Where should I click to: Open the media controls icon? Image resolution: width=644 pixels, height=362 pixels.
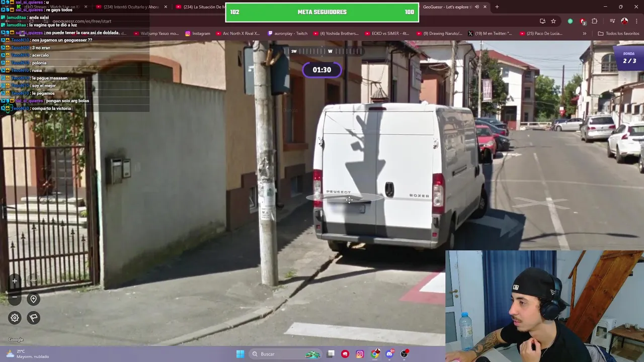(x=612, y=21)
